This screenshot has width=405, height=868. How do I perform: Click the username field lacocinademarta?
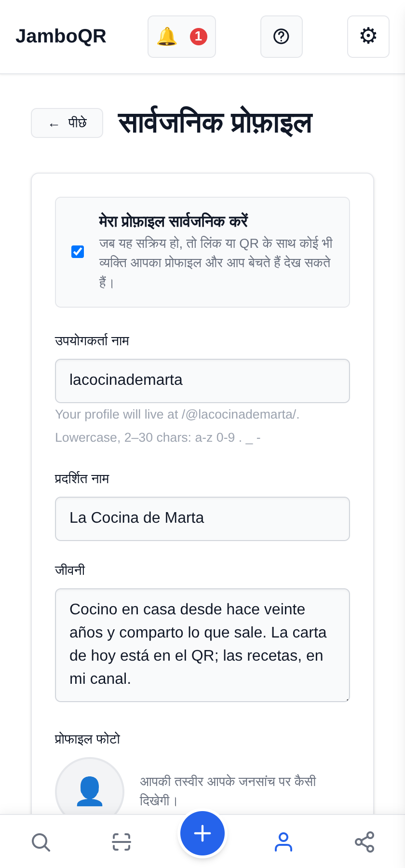pyautogui.click(x=202, y=381)
